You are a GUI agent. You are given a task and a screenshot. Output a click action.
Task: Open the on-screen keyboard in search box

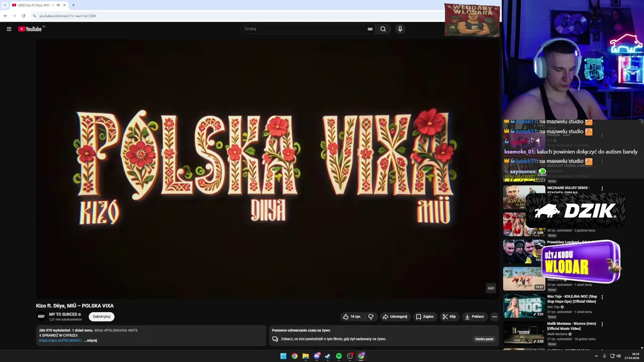[x=370, y=29]
